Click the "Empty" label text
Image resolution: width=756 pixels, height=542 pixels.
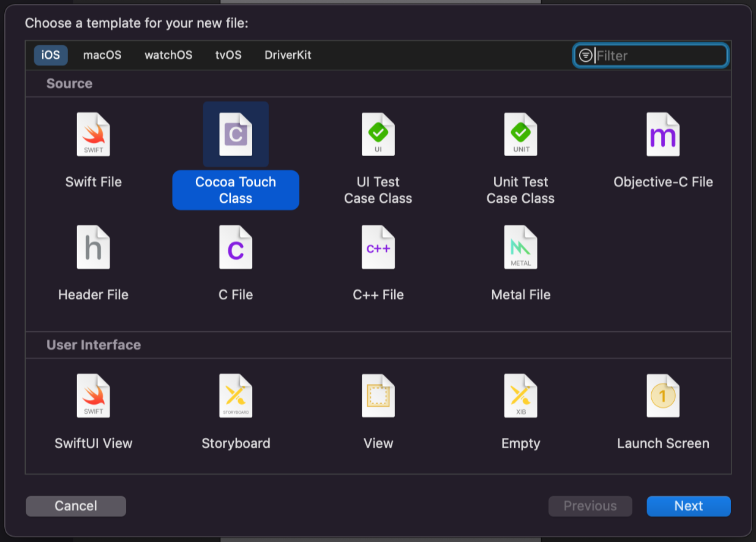pos(521,443)
